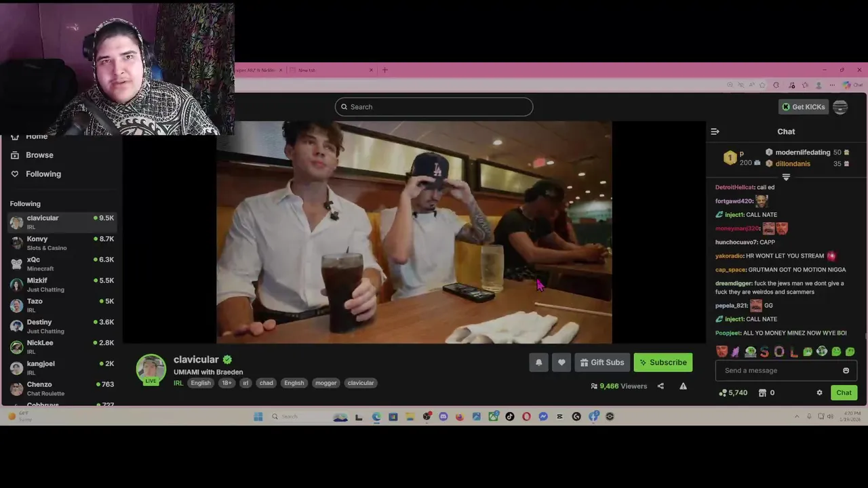Focus the Kick Search field
The width and height of the screenshot is (868, 488).
434,106
